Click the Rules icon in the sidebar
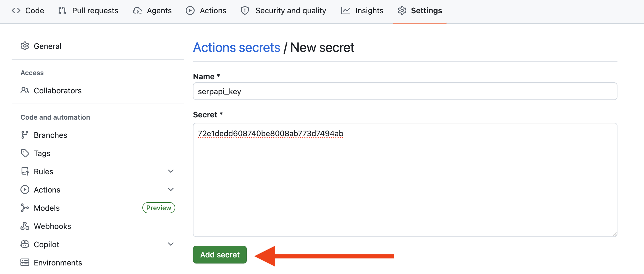644x274 pixels. pyautogui.click(x=25, y=171)
